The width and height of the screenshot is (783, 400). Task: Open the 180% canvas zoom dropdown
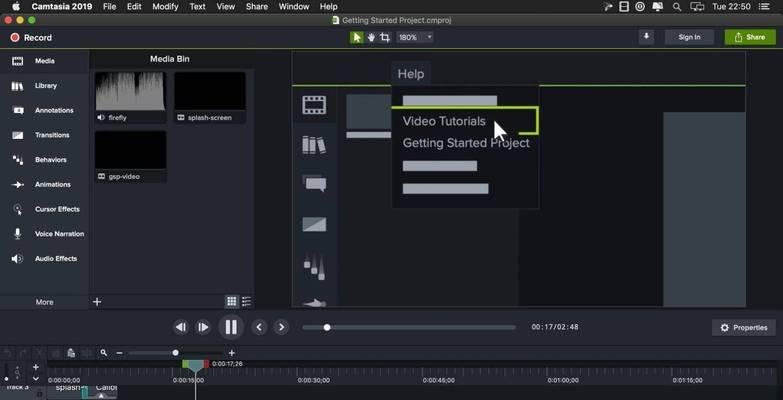pos(414,37)
